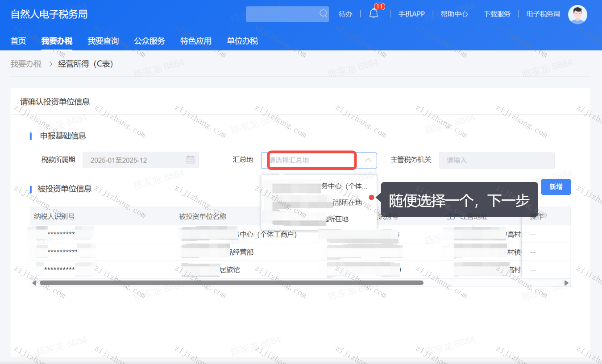The height and width of the screenshot is (364, 602).
Task: Open the 特色应用 menu item
Action: (196, 41)
